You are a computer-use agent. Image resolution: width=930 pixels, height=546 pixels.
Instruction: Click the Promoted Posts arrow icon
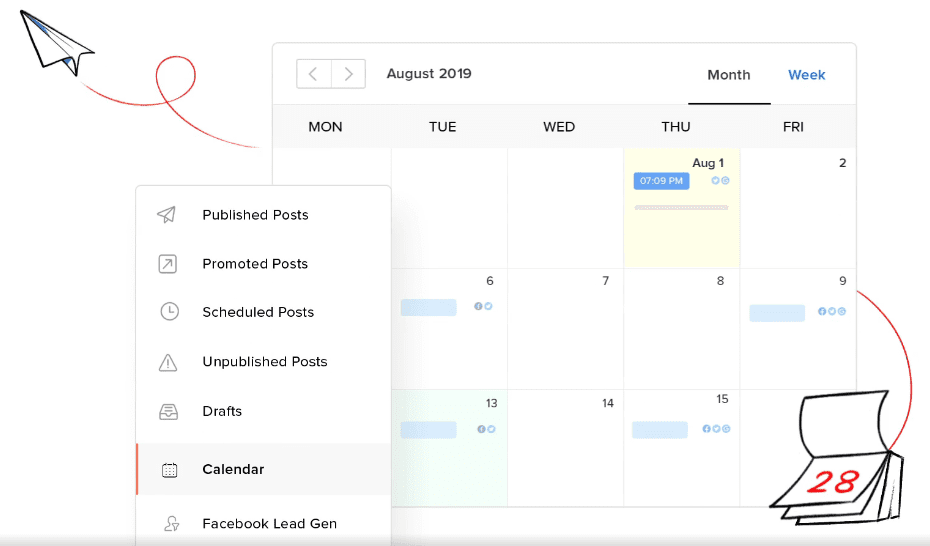[168, 264]
